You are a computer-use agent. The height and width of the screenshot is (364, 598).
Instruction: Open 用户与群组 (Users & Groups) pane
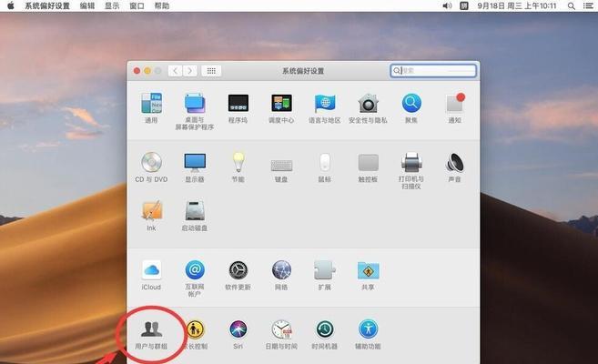click(x=151, y=335)
